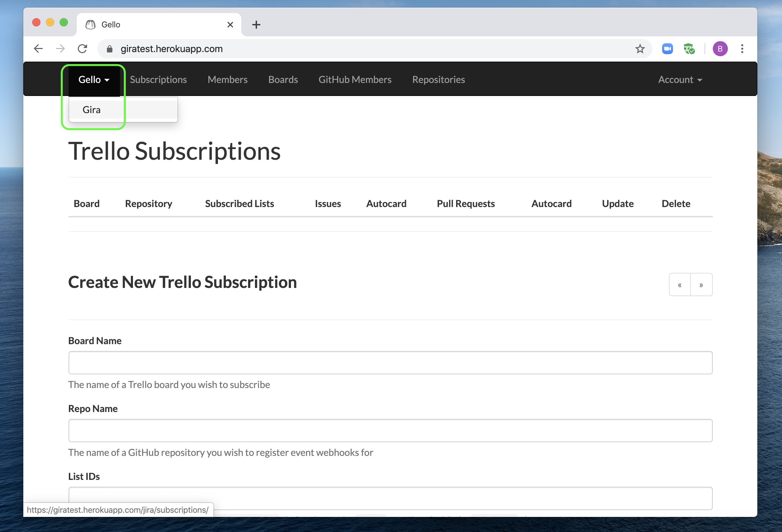Open the Subscriptions nav link
Viewport: 782px width, 532px height.
tap(158, 80)
